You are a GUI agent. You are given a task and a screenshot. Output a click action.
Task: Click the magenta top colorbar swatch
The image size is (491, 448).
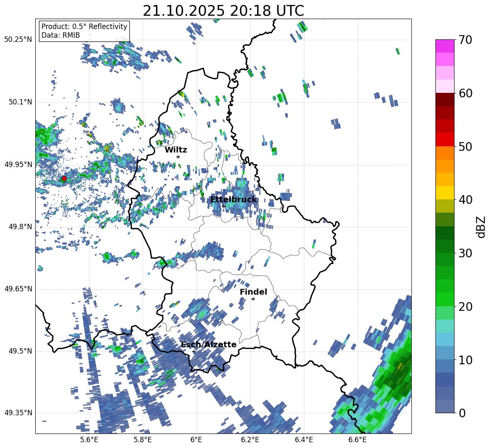445,46
